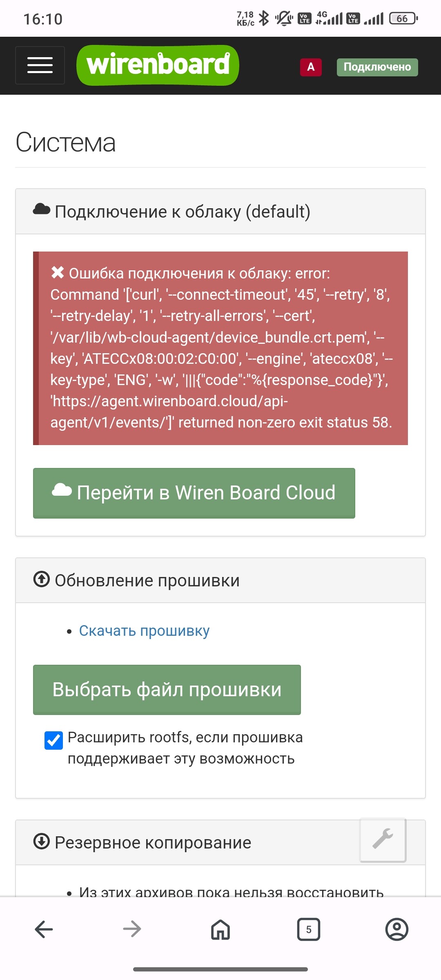This screenshot has width=441, height=980.
Task: Tap the 16:10 clock in status bar
Action: pos(43,19)
